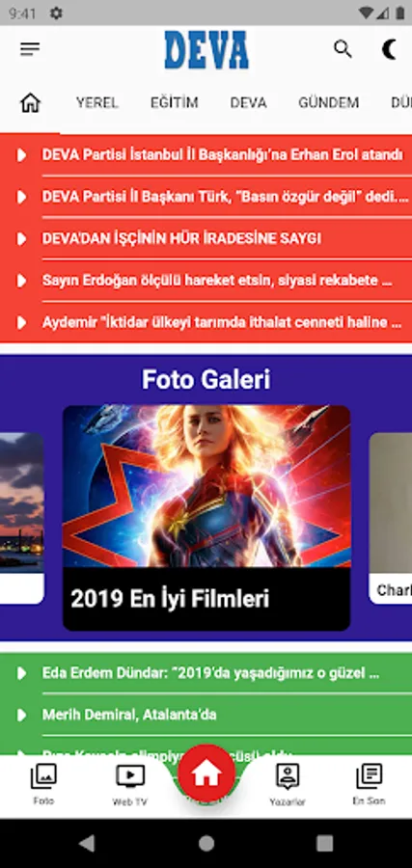Tap the red floating home button
The height and width of the screenshot is (868, 412).
(206, 773)
